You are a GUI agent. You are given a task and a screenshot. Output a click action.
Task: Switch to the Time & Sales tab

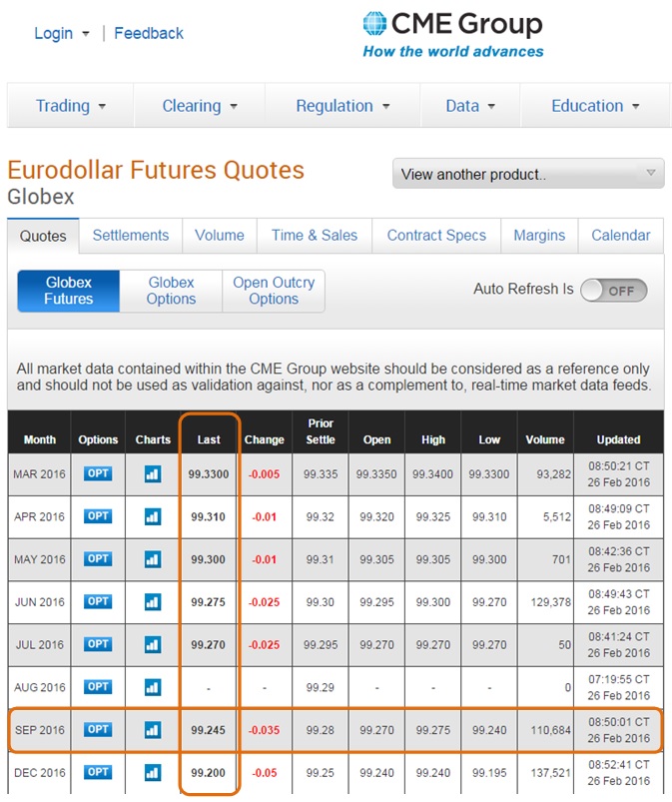click(x=314, y=236)
